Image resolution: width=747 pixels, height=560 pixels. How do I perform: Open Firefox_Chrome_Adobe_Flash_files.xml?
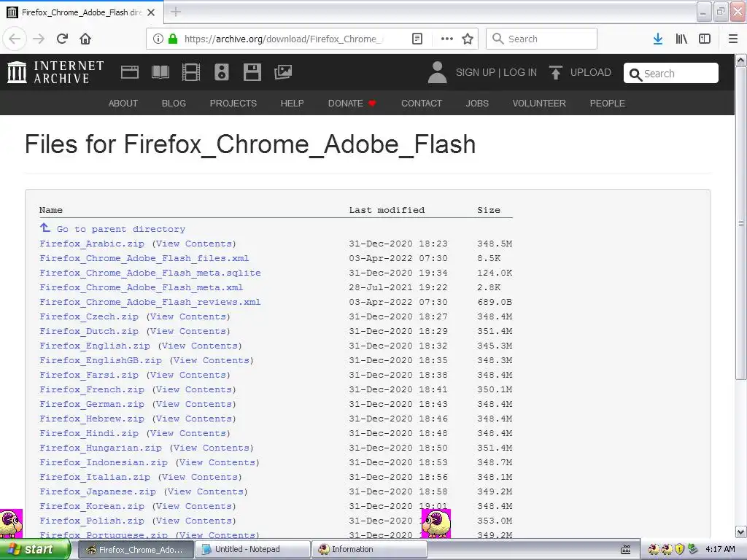coord(144,259)
